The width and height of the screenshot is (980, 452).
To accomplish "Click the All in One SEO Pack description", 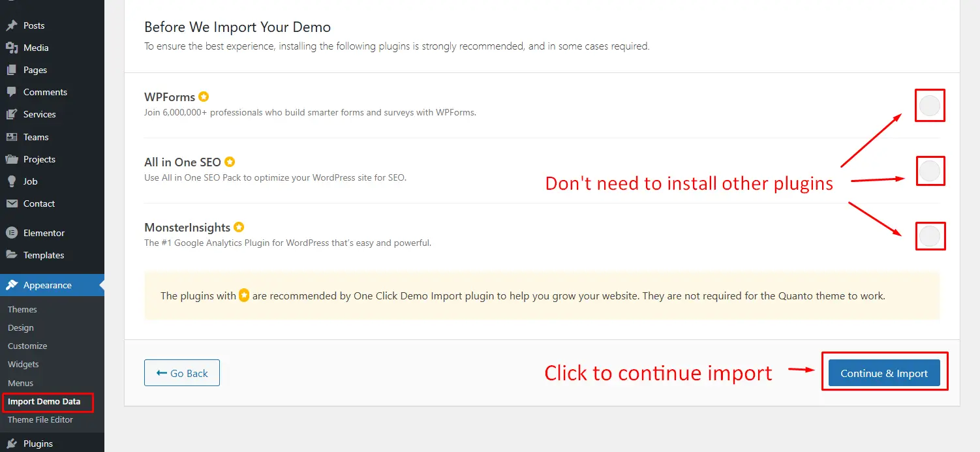I will 275,177.
